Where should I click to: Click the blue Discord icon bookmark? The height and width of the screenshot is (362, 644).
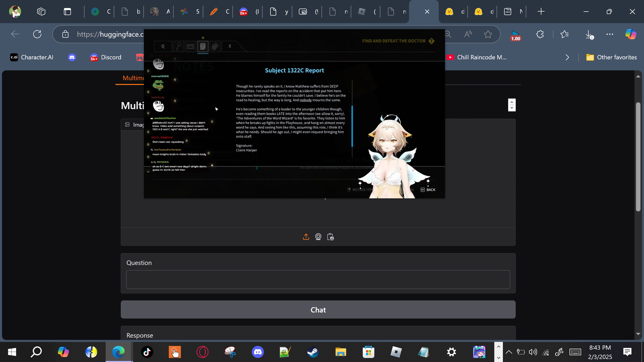coord(72,57)
